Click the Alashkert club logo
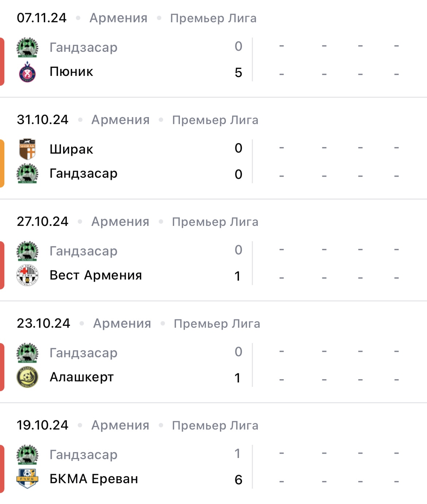This screenshot has height=504, width=427. click(x=27, y=377)
